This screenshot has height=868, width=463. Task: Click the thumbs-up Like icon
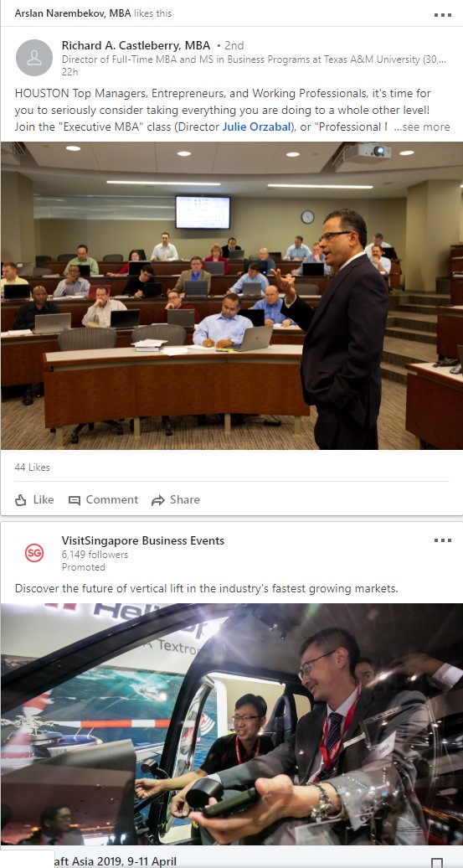[x=21, y=500]
